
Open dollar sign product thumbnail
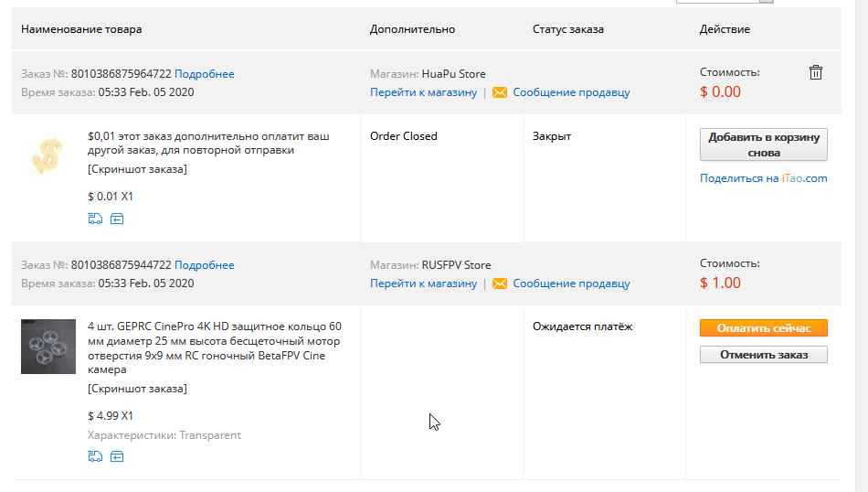[48, 155]
